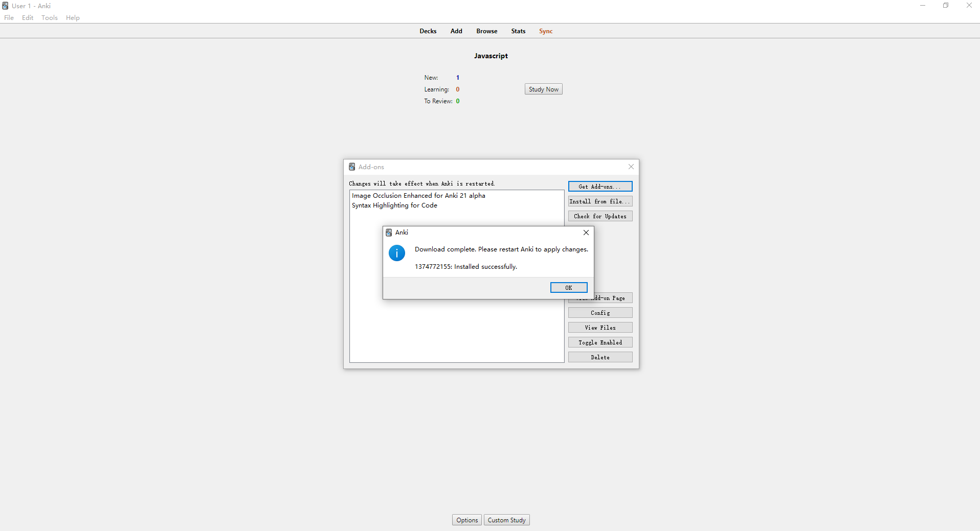Click the add-on ID 1374772155 success message
This screenshot has height=531, width=980.
466,267
